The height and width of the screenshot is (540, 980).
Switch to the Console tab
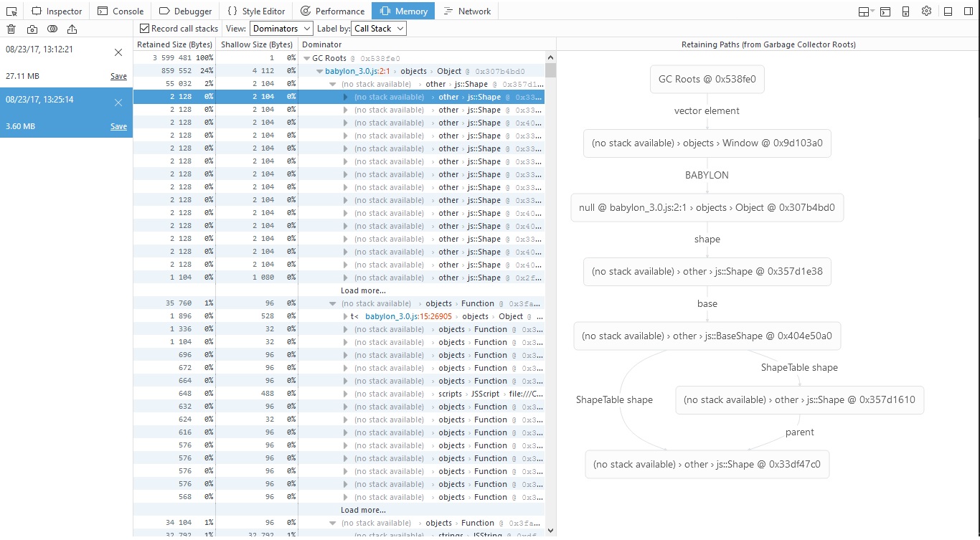coord(121,11)
